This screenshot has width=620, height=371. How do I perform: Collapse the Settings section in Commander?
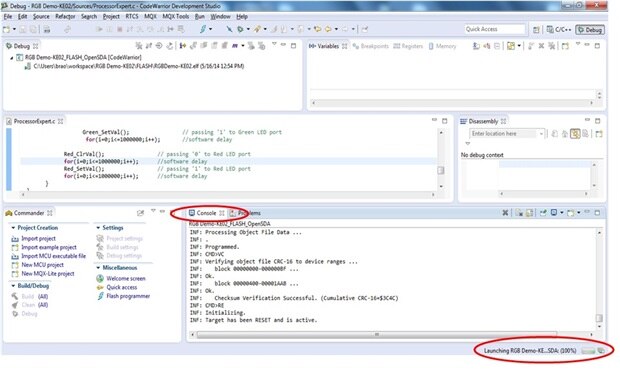[98, 228]
